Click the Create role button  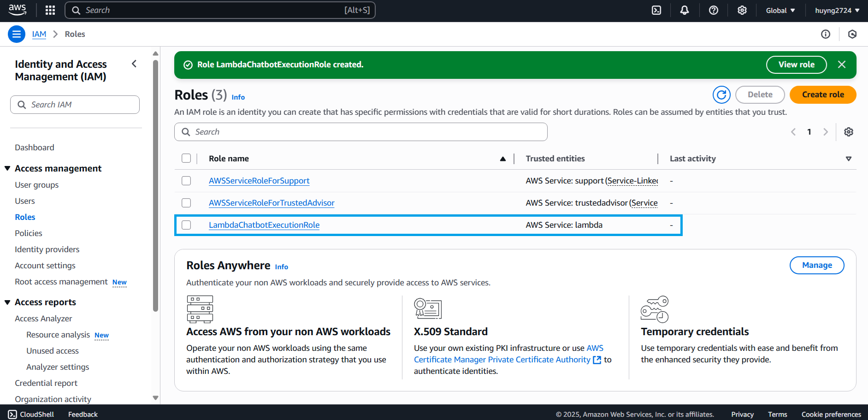pyautogui.click(x=823, y=95)
